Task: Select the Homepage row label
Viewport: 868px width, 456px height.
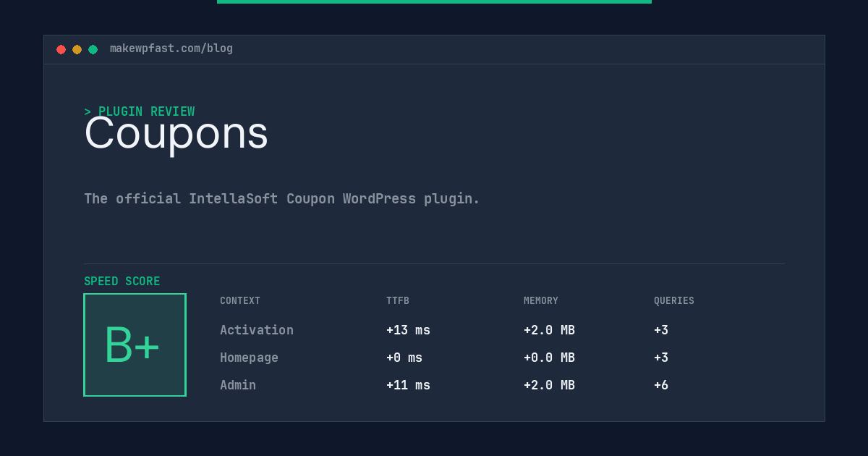Action: (249, 358)
